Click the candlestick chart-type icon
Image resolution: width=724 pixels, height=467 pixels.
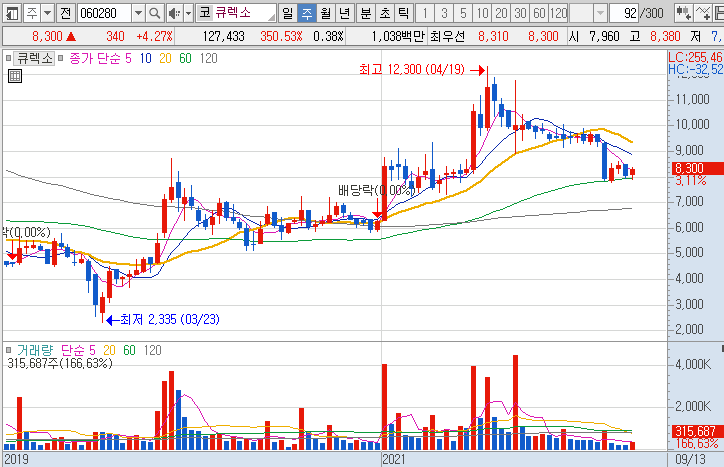click(682, 13)
